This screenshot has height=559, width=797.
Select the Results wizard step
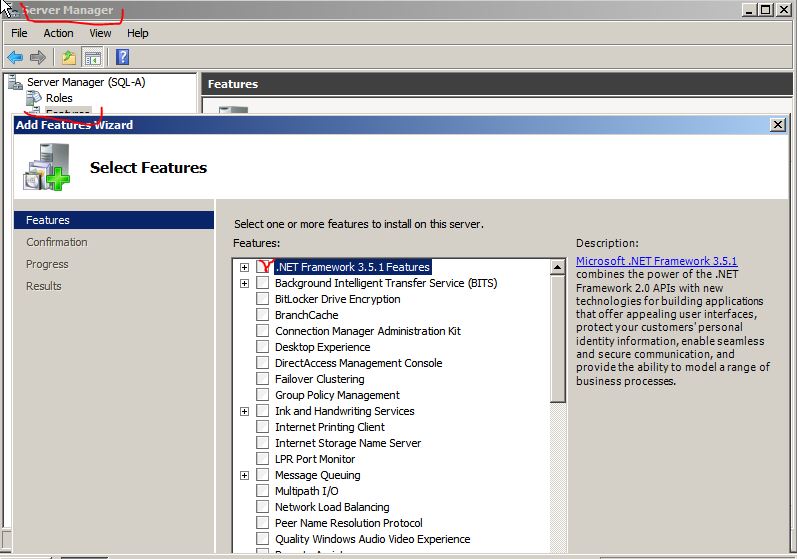(x=44, y=286)
